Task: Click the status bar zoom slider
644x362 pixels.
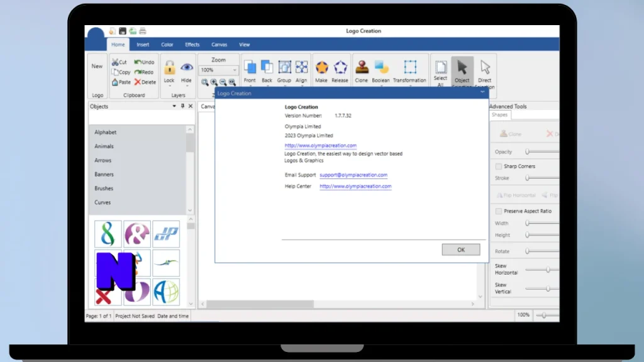Action: pyautogui.click(x=544, y=315)
